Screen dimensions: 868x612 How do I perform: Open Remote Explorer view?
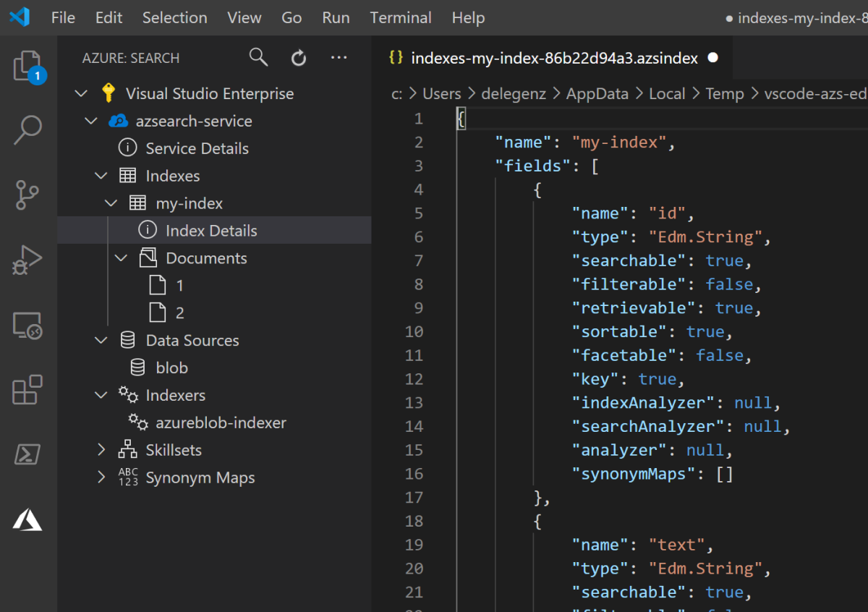coord(28,326)
